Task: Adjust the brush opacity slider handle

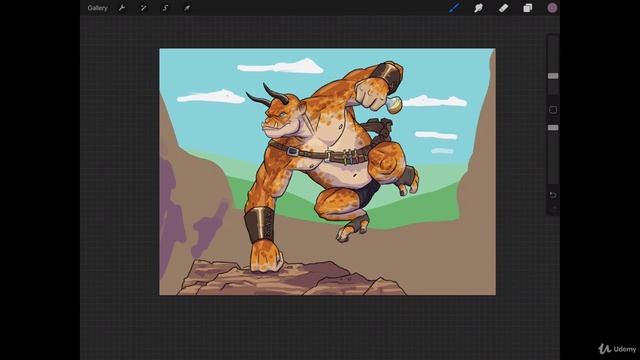Action: 553,128
